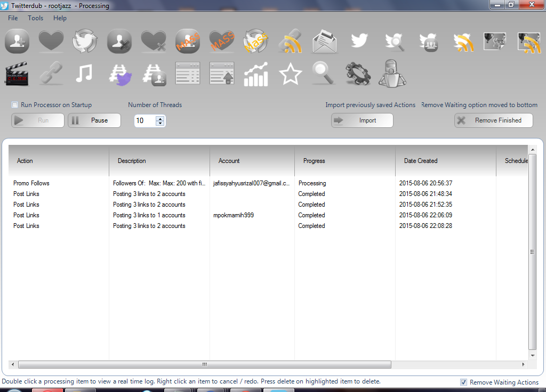This screenshot has width=546, height=392.
Task: Click the Run button
Action: [38, 120]
